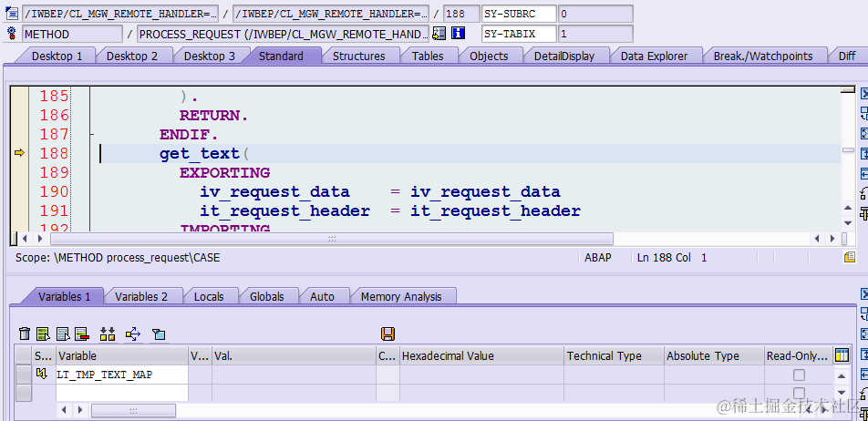Switch to the Desktop 3 tab
This screenshot has height=421, width=868.
(x=210, y=56)
